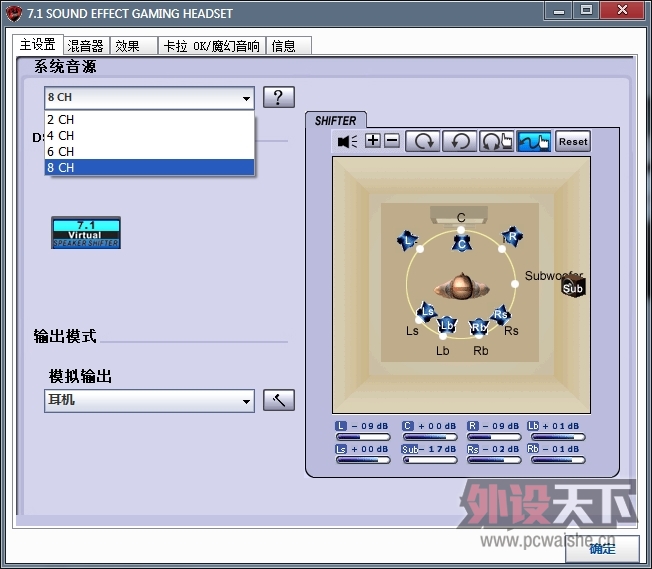Select the center C speaker icon

pos(461,242)
